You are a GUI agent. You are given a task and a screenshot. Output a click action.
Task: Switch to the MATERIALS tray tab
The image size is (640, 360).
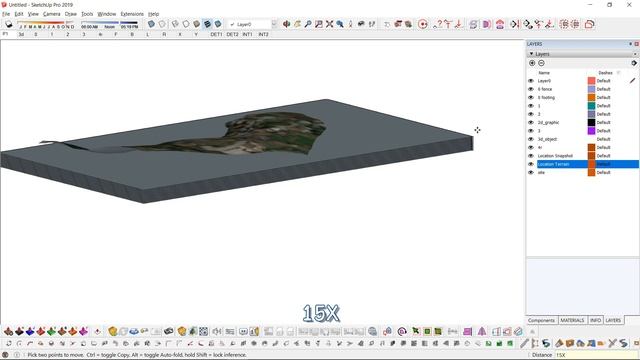pyautogui.click(x=572, y=320)
